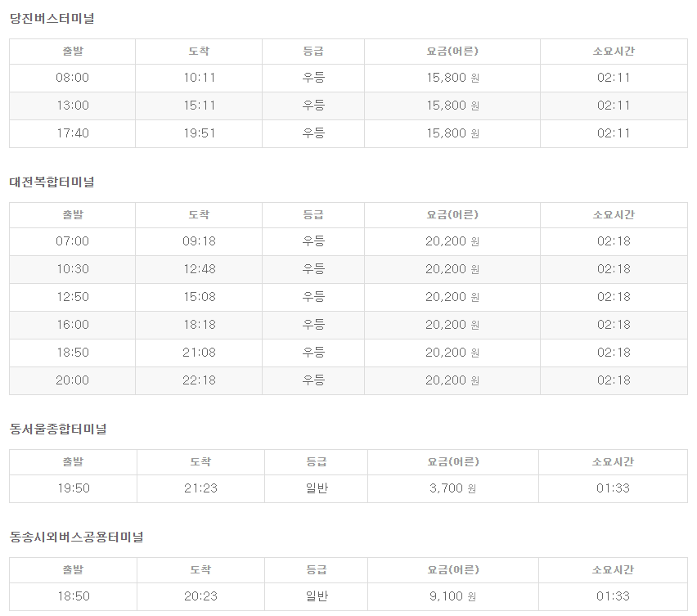Image resolution: width=697 pixels, height=616 pixels.
Task: Click the 당진버스터미널 heading
Action: pos(52,18)
